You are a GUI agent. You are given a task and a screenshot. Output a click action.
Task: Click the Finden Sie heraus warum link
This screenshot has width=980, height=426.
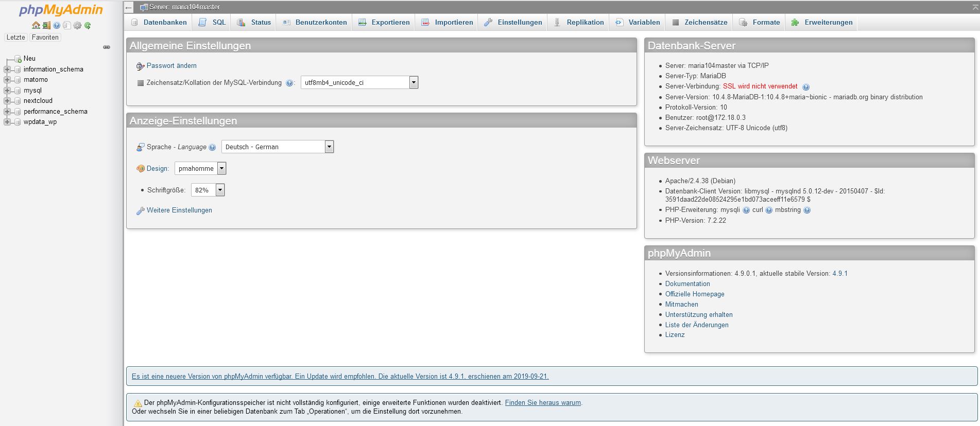point(543,403)
